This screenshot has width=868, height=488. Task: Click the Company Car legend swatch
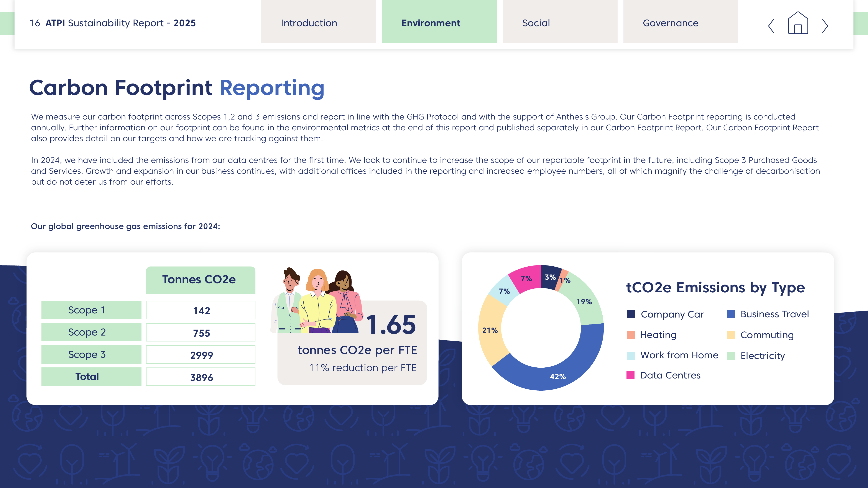coord(631,314)
